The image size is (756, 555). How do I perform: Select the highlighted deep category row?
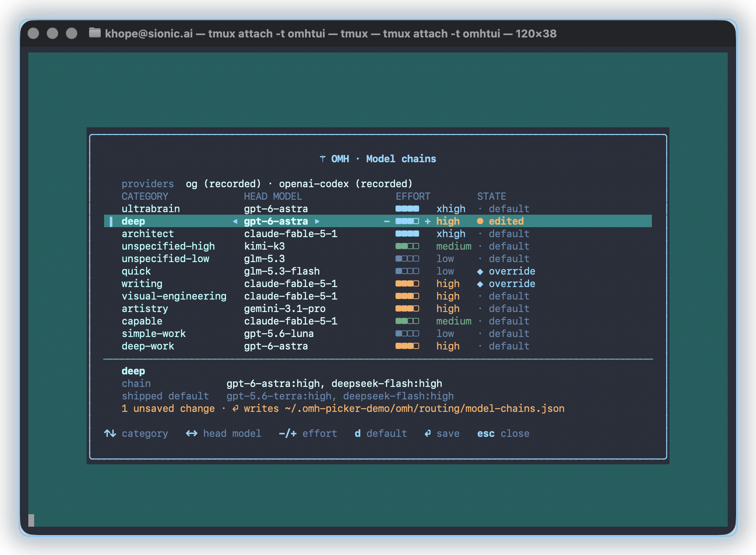tap(378, 221)
